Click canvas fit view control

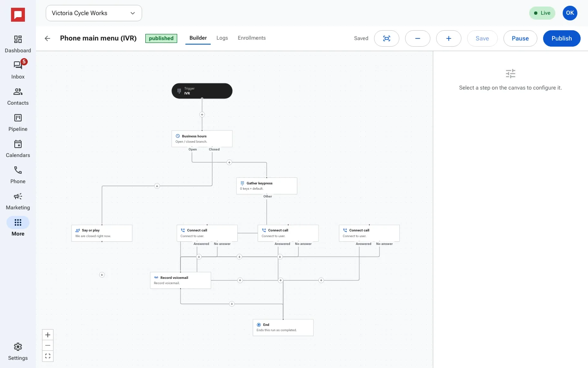(x=48, y=356)
